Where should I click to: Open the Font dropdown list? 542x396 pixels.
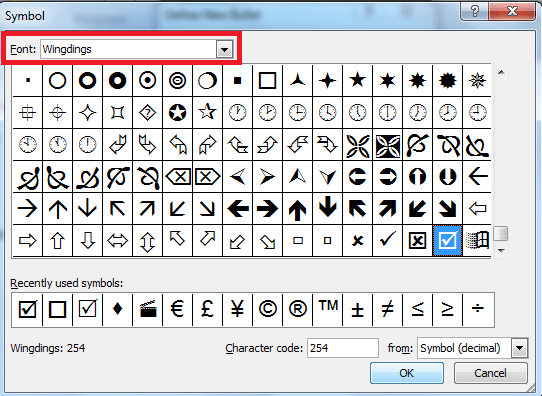pos(224,49)
